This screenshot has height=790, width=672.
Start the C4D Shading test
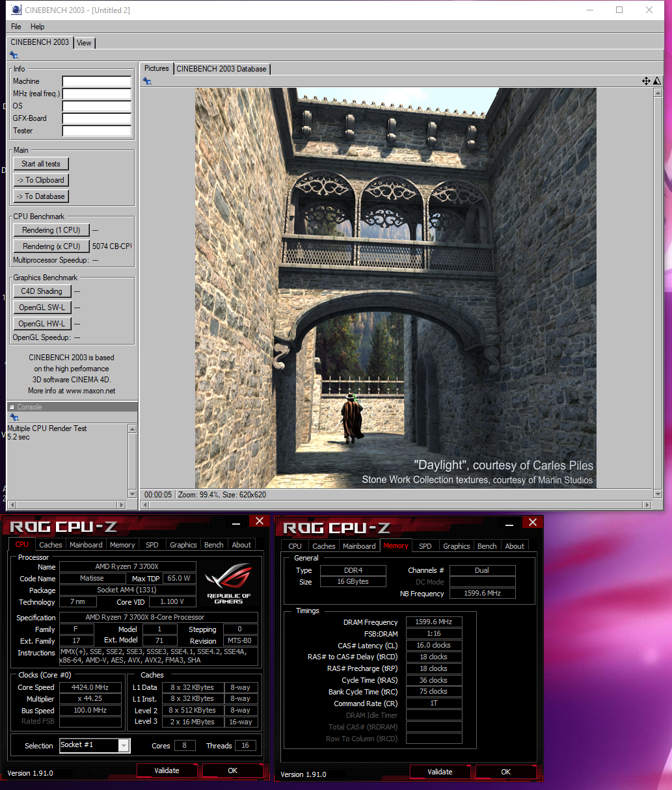[x=42, y=291]
